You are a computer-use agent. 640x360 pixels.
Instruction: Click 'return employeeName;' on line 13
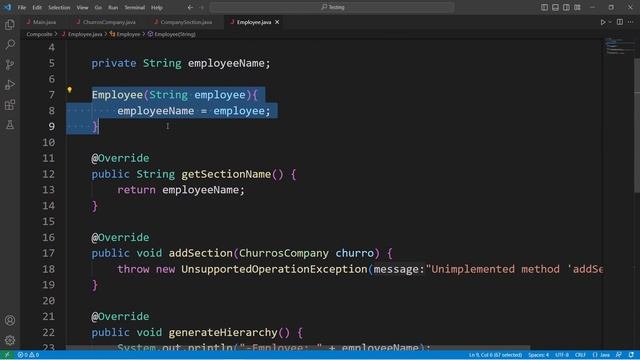tap(181, 190)
